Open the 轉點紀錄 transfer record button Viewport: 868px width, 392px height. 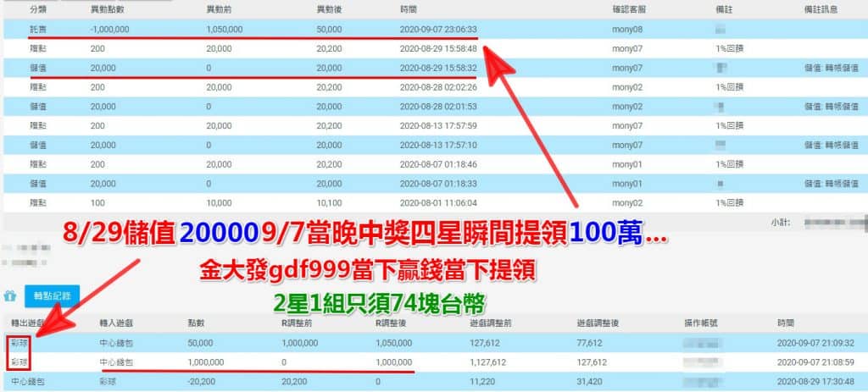(x=52, y=295)
